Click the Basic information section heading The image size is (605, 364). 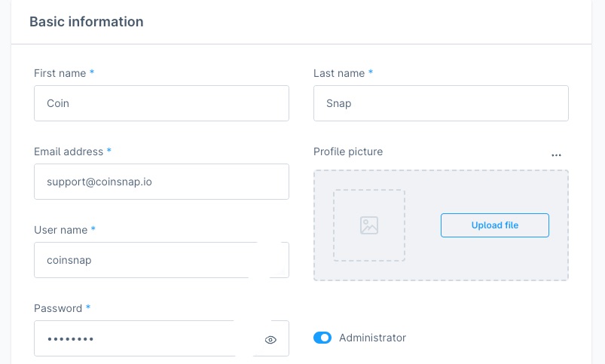pyautogui.click(x=87, y=22)
